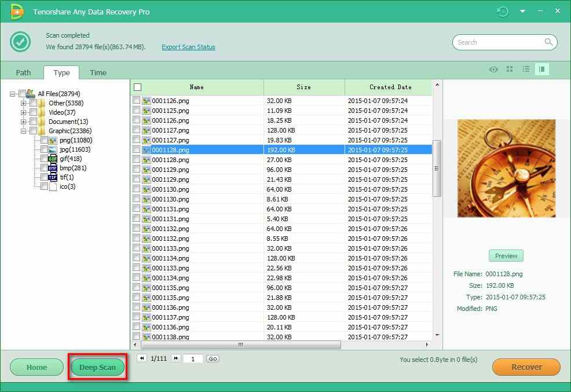Go to next page arrow button

(176, 358)
